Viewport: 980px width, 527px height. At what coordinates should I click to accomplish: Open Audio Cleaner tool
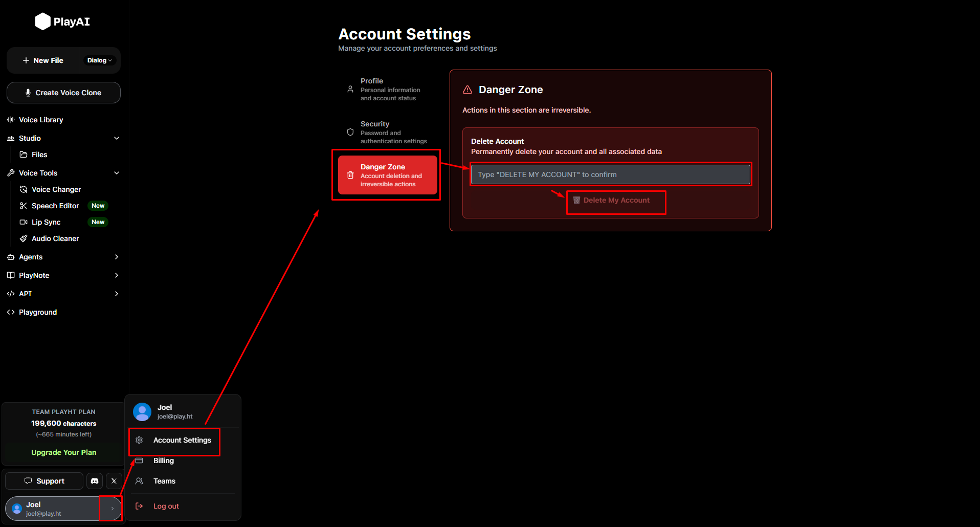pos(55,238)
